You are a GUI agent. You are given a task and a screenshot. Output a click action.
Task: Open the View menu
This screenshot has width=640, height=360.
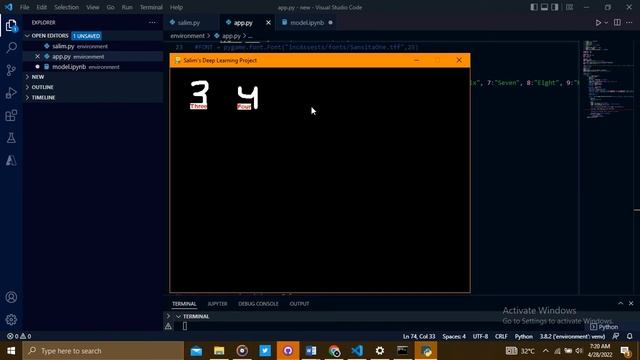coord(93,7)
